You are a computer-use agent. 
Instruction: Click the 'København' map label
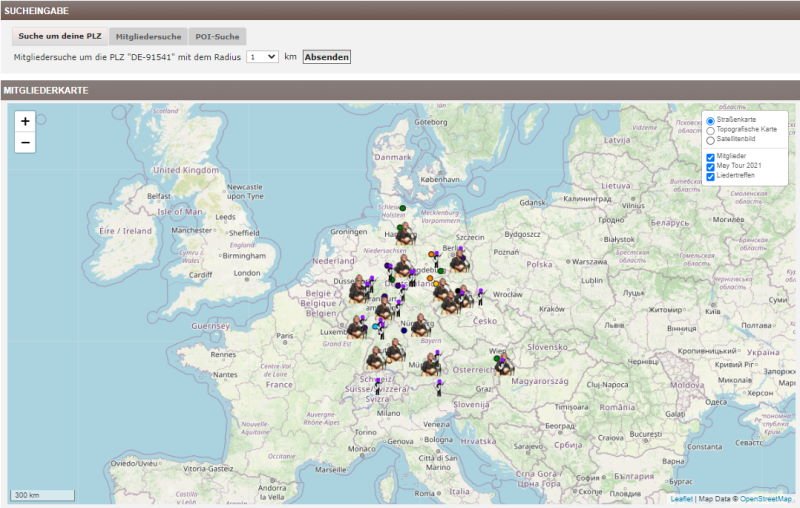(440, 180)
